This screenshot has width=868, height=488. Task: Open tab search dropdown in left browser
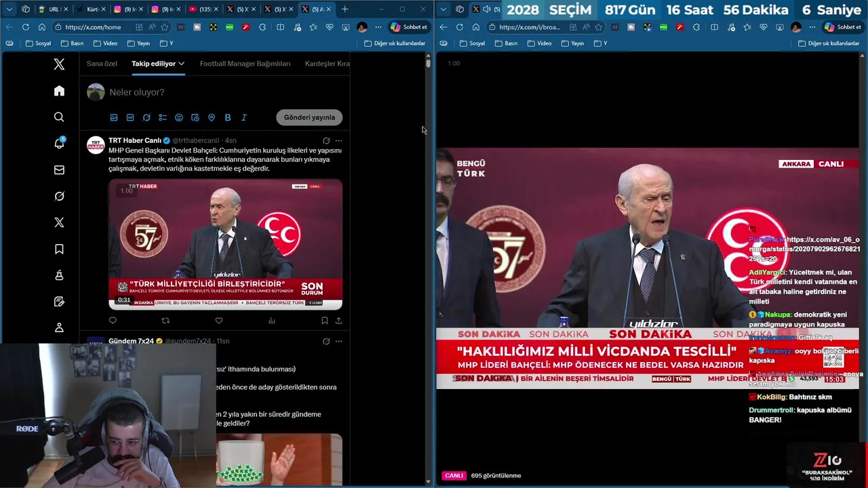(x=9, y=9)
